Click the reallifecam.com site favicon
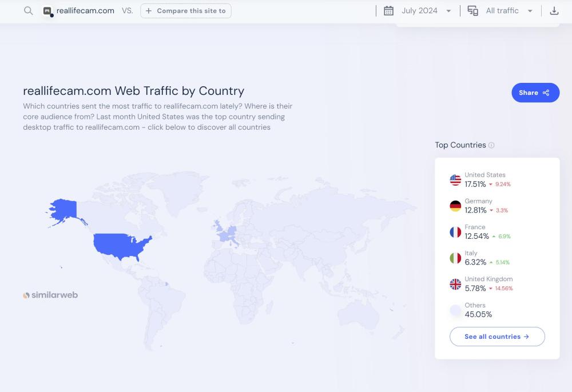 47,11
